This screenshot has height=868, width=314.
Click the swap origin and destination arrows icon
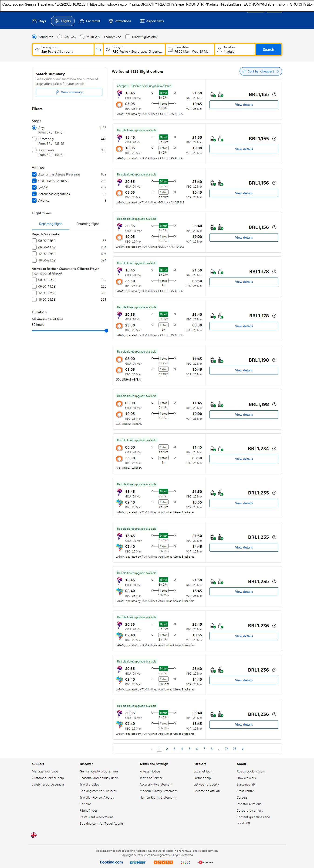click(x=99, y=50)
